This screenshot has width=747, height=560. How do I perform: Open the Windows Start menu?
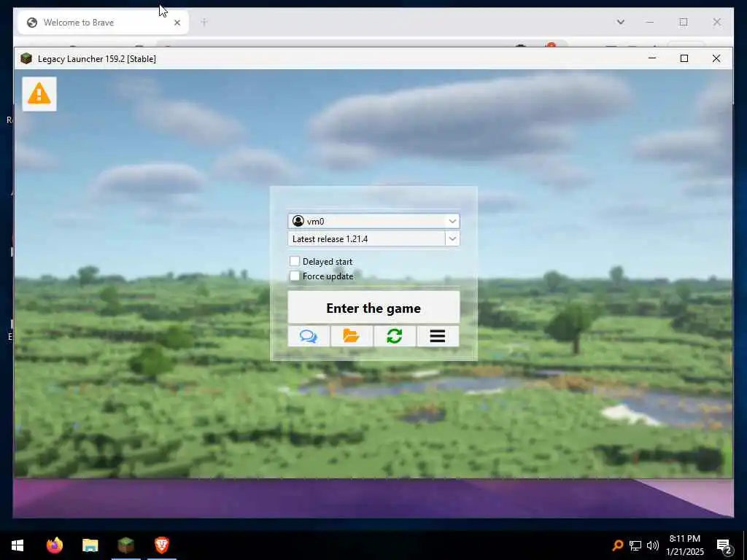18,545
